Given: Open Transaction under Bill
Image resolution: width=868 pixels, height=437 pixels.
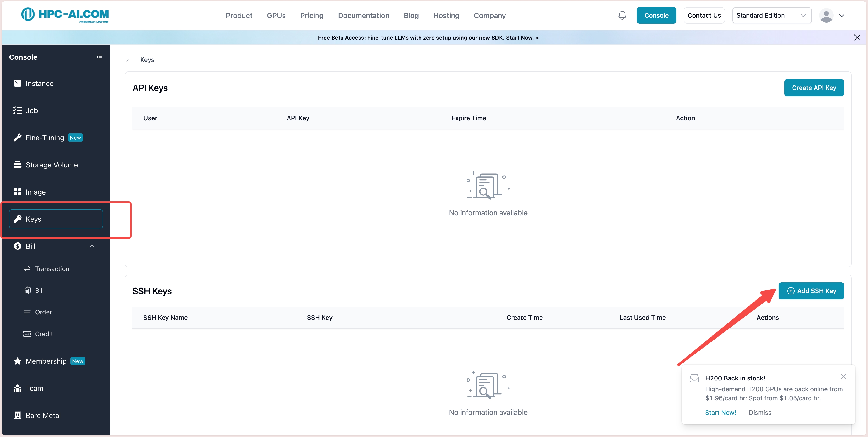Looking at the screenshot, I should (x=52, y=269).
